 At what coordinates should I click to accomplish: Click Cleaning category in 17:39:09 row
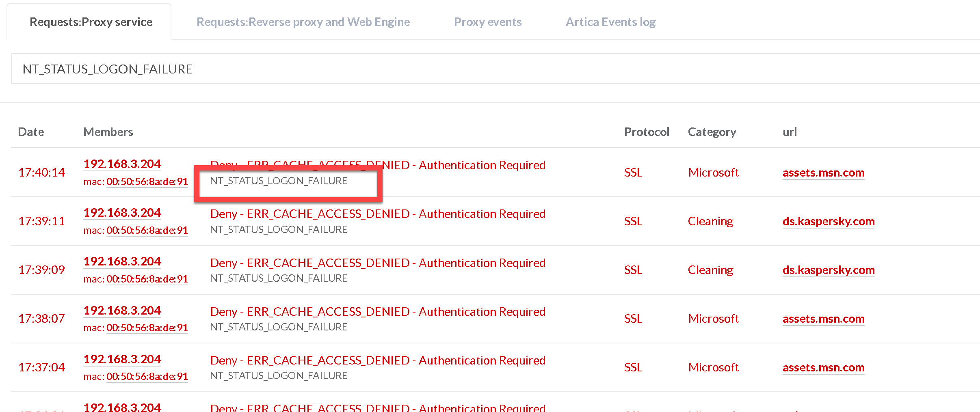coord(710,270)
